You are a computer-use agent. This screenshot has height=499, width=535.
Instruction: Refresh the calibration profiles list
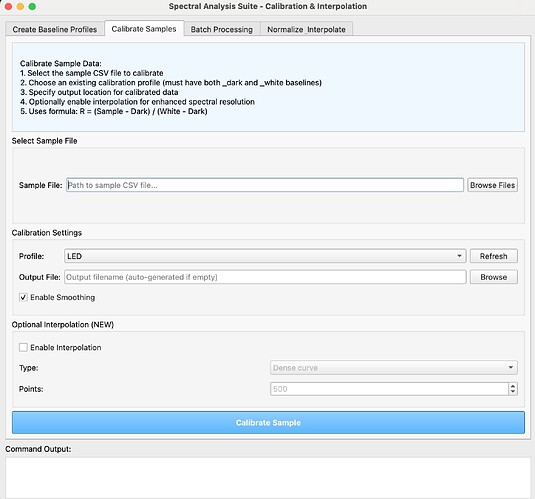(x=493, y=256)
